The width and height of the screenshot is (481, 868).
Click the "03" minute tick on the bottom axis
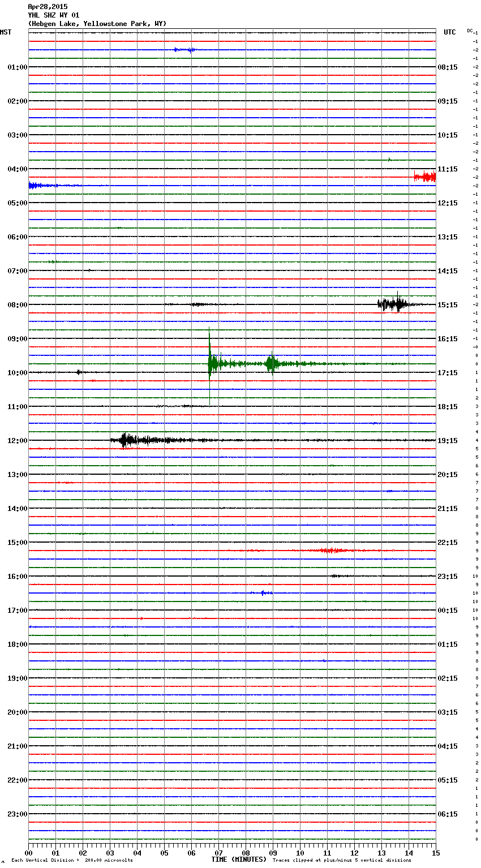(x=110, y=853)
